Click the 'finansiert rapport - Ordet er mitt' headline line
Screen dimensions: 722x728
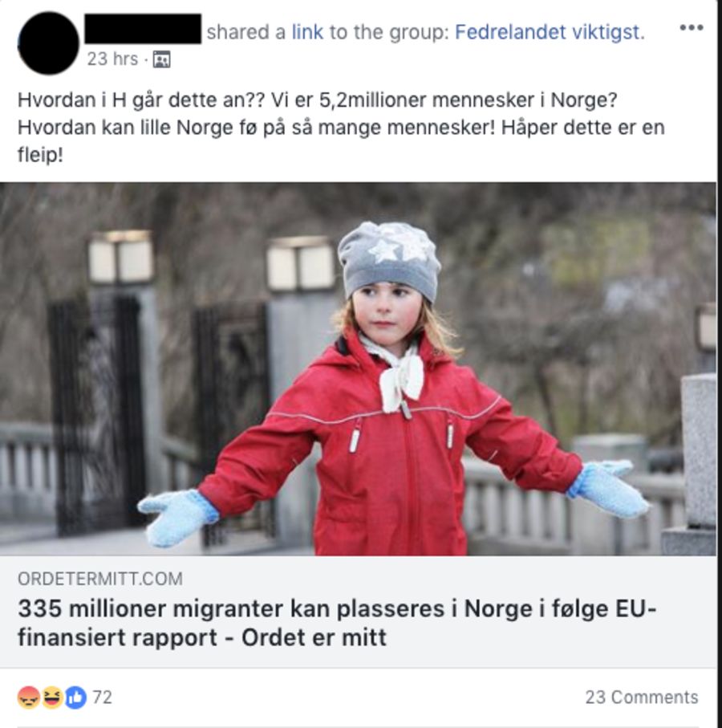coord(202,637)
